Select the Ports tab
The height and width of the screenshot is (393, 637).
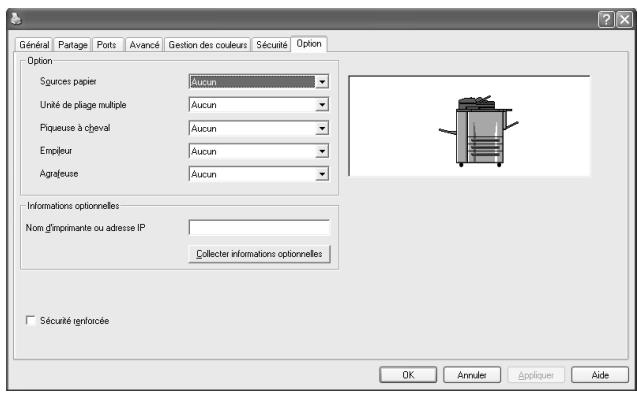click(106, 45)
